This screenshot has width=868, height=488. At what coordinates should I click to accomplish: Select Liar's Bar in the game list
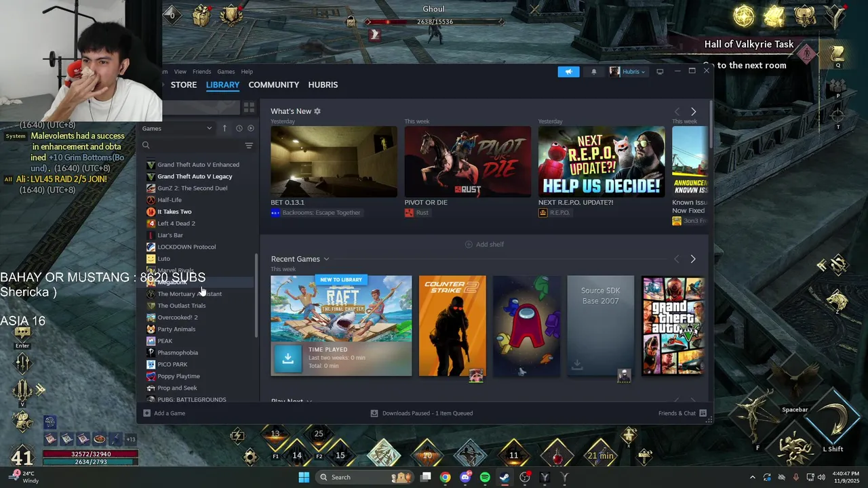tap(170, 235)
